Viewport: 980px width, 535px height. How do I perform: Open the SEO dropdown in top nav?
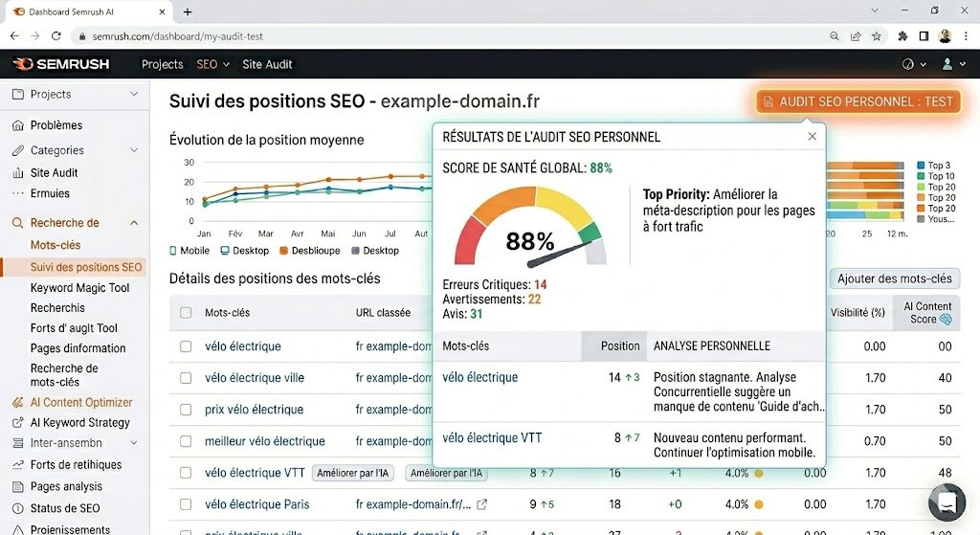pos(213,64)
